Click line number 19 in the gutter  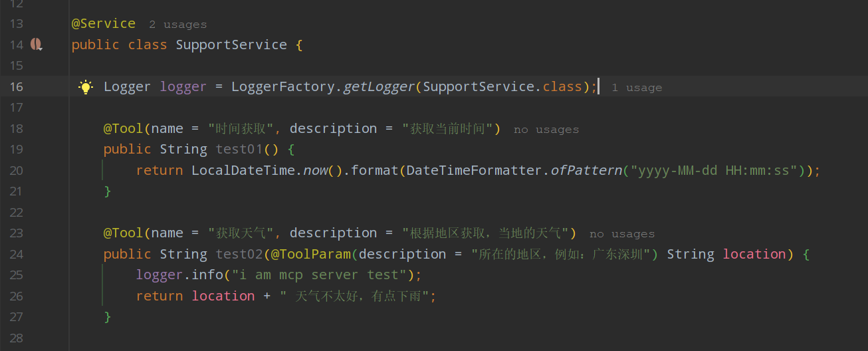[x=17, y=149]
